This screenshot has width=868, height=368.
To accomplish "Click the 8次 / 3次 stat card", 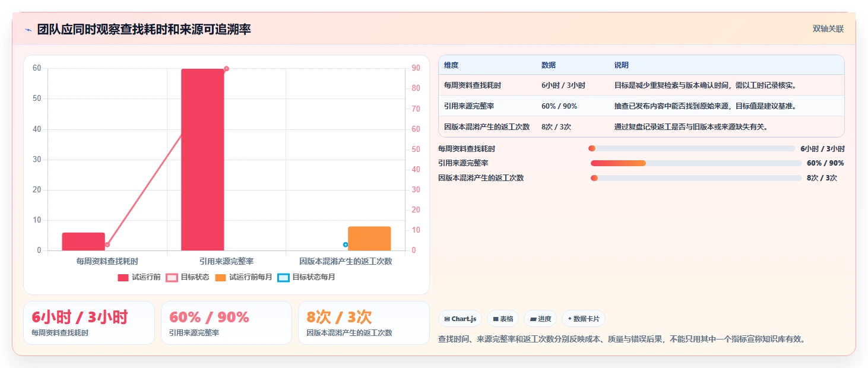I will 363,323.
